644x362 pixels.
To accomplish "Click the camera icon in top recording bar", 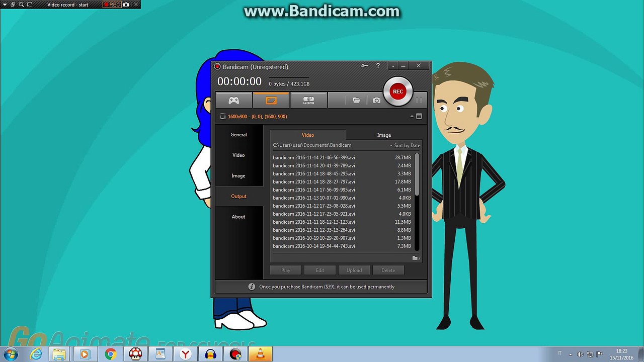I will 126,5.
